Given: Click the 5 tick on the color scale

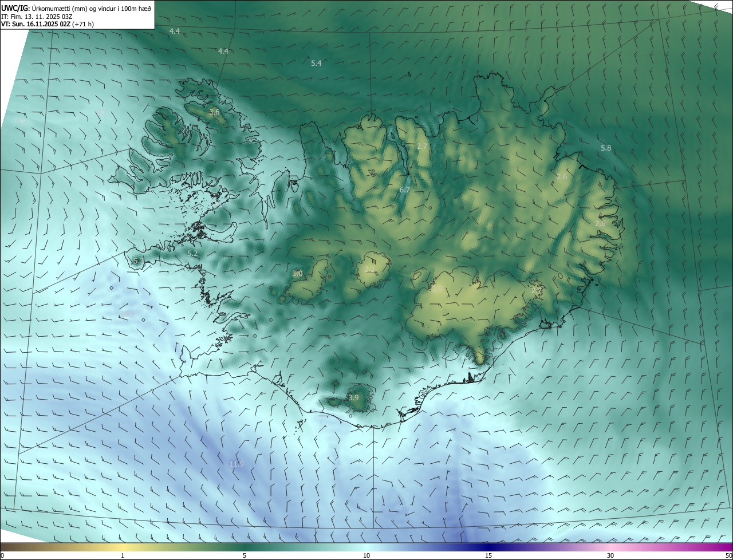Looking at the screenshot, I should point(245,555).
